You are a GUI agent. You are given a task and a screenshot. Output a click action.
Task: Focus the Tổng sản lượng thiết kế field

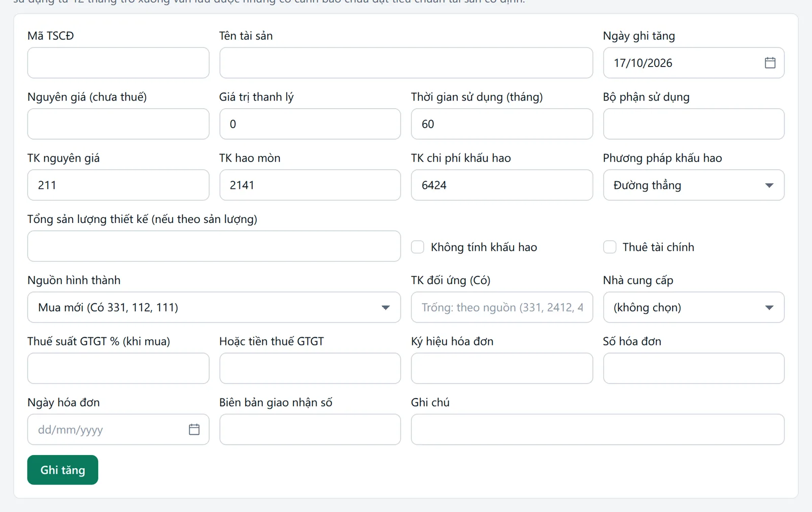214,246
